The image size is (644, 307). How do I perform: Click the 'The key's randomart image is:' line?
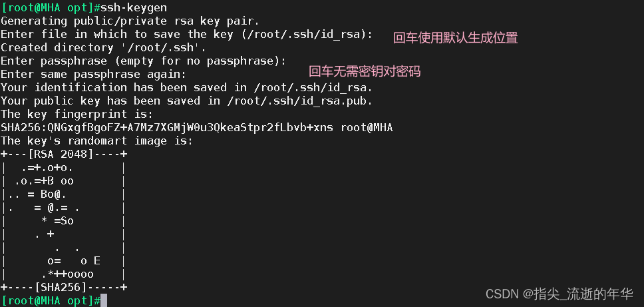pos(96,141)
